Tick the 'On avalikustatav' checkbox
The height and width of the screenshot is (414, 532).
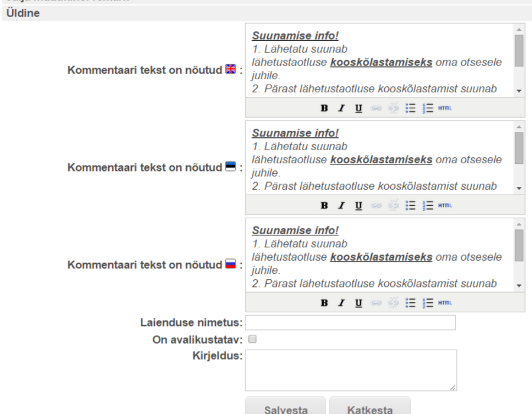[252, 339]
